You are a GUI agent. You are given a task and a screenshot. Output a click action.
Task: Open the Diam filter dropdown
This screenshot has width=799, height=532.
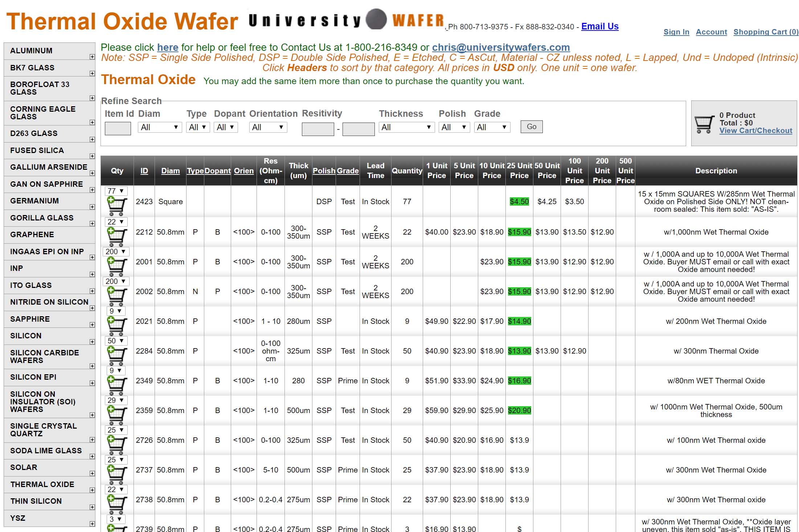pos(160,127)
